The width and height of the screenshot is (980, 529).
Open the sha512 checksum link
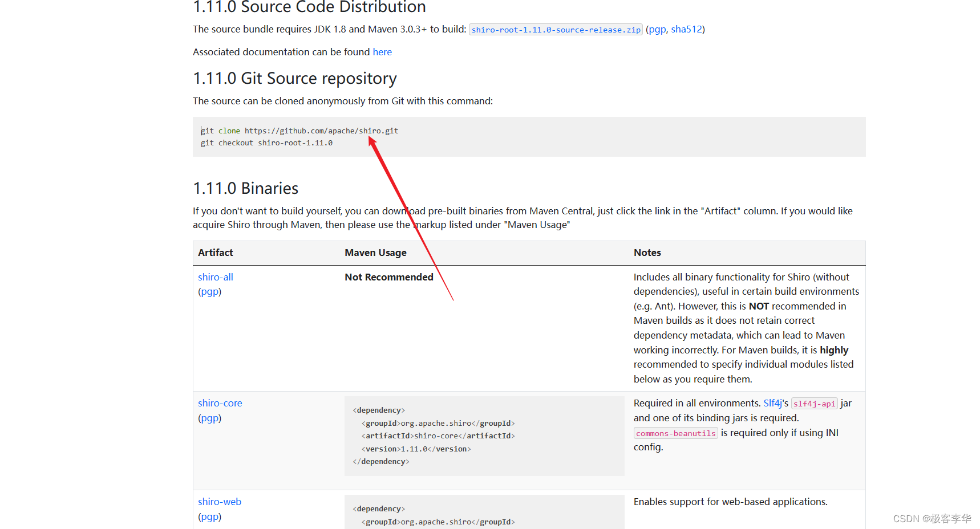(686, 29)
